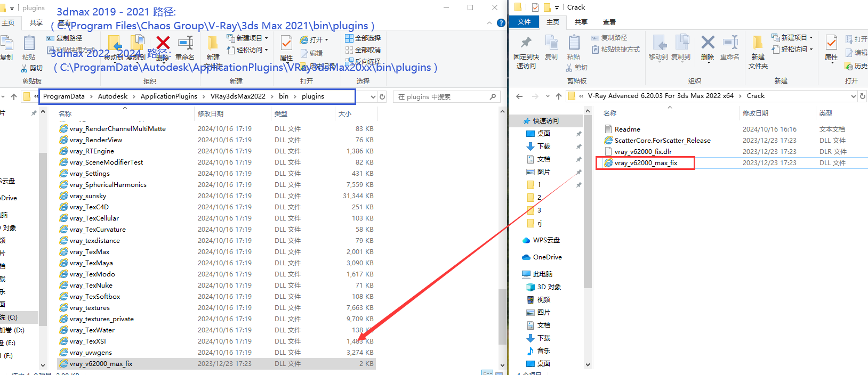Click New folder icon in Crack window
Image resolution: width=868 pixels, height=375 pixels.
tap(758, 43)
